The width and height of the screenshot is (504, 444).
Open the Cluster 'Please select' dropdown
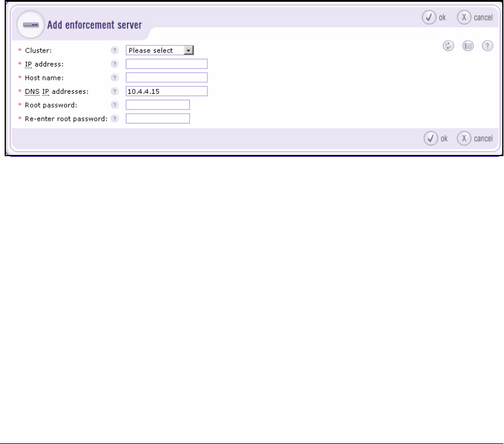(x=160, y=50)
